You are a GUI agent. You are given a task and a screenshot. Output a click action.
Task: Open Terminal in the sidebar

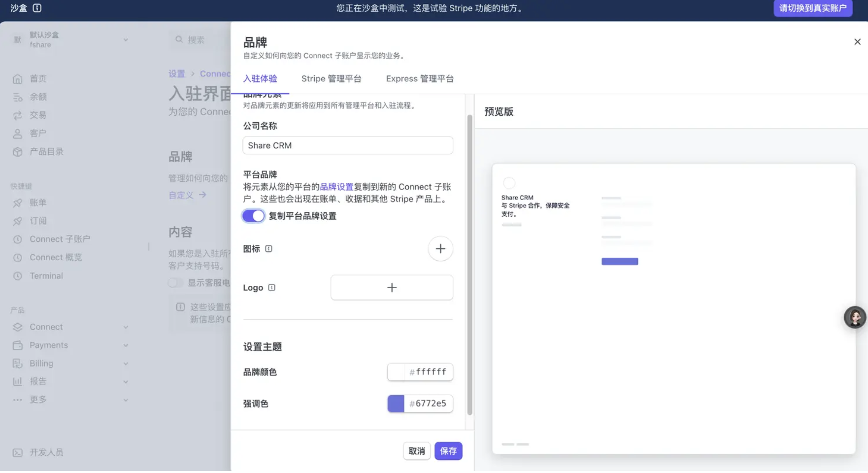[46, 276]
